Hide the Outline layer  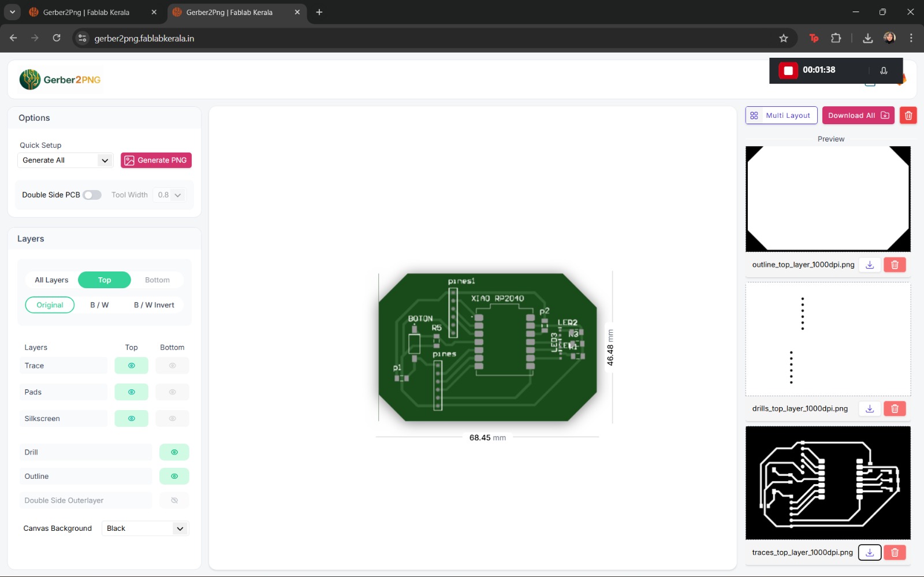[174, 477]
